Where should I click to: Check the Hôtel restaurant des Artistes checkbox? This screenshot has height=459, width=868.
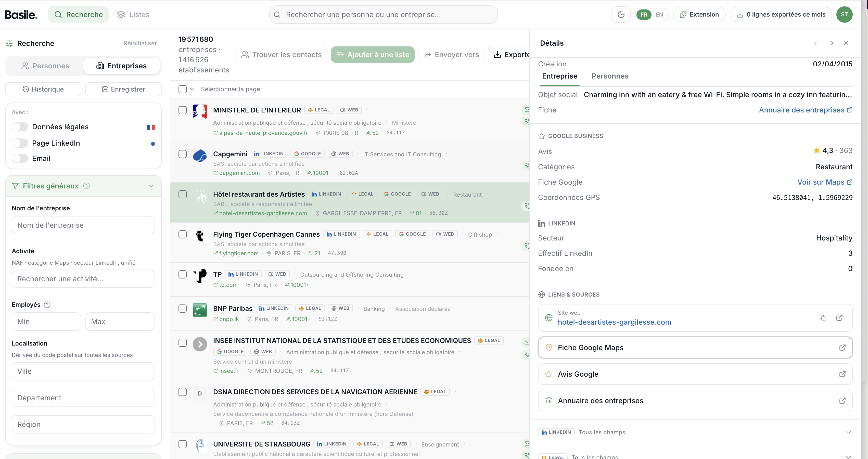[x=182, y=194]
